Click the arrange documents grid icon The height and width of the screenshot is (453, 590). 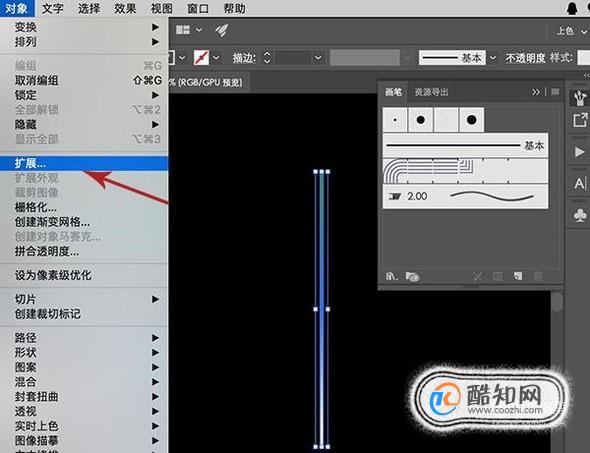click(183, 30)
